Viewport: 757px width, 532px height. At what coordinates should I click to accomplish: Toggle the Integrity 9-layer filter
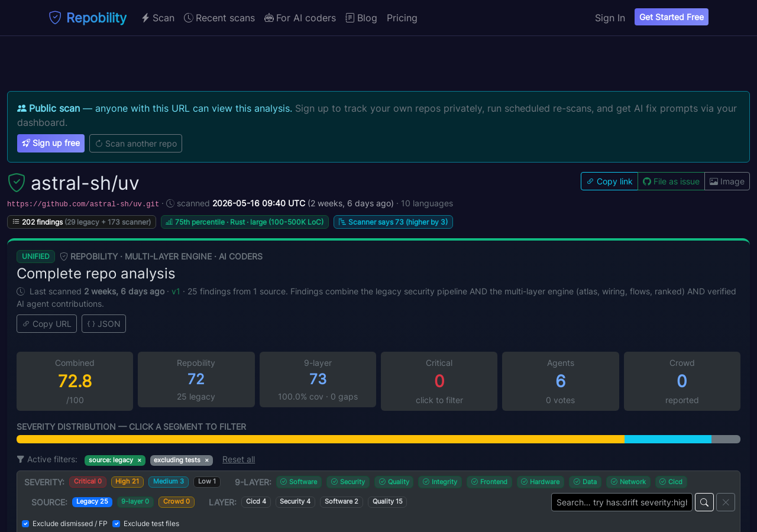point(440,482)
